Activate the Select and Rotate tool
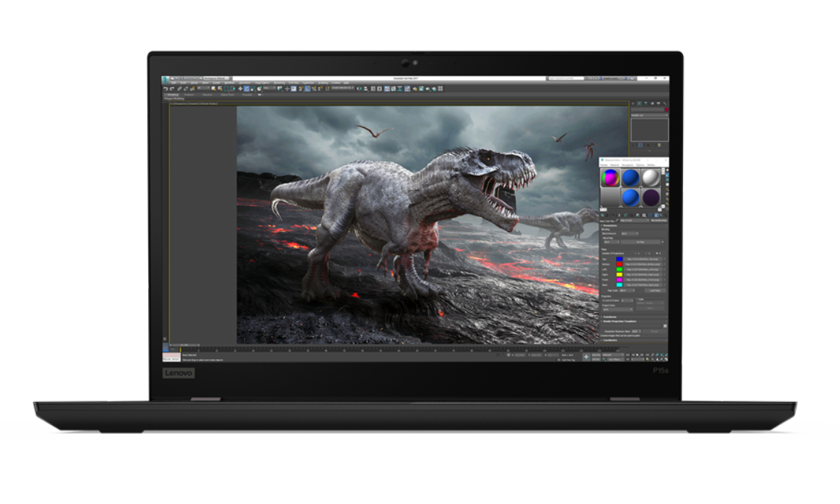The image size is (840, 504). pos(246,88)
